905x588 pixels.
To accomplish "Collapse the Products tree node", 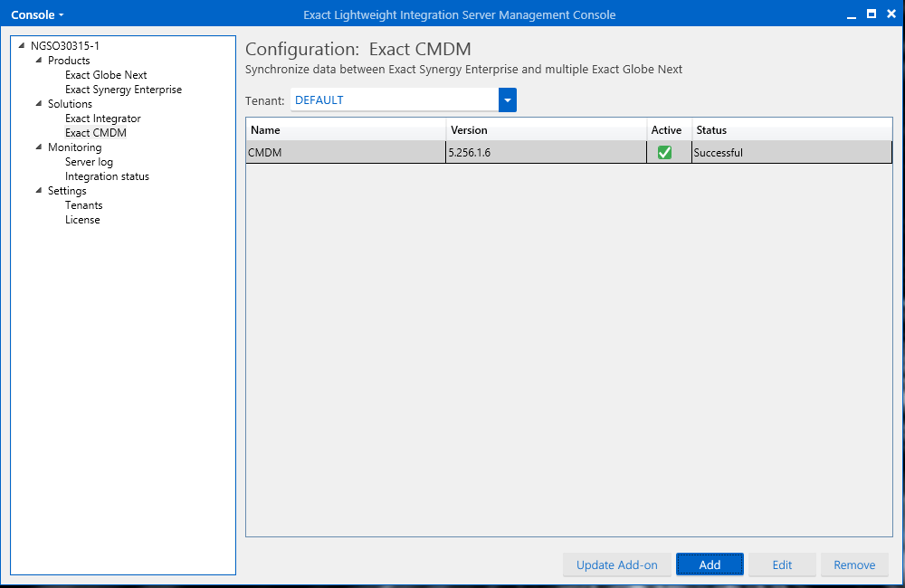I will (39, 60).
